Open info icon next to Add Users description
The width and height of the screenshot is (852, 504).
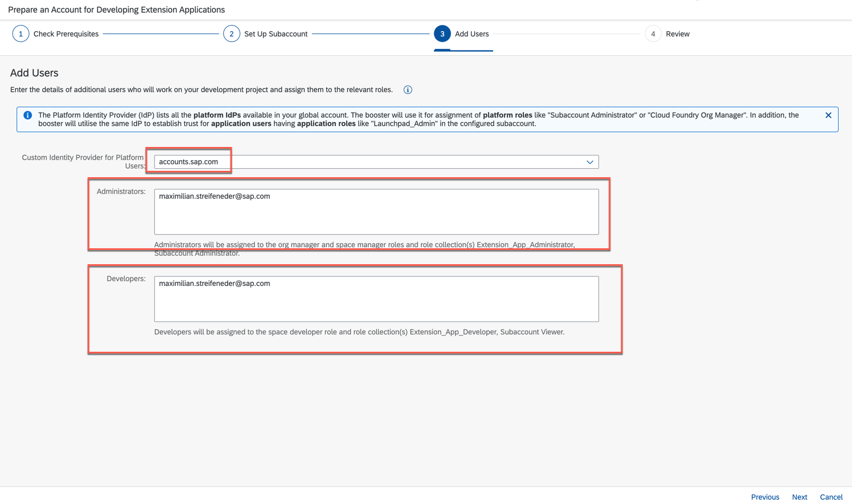[408, 90]
